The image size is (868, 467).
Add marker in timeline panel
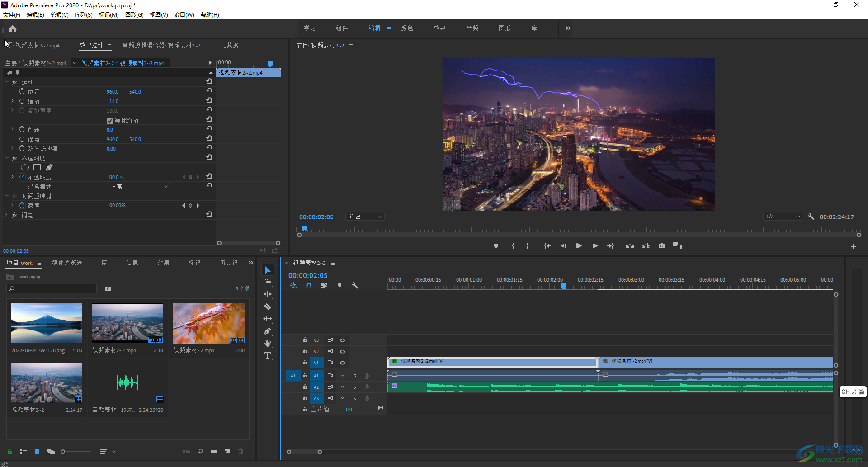coord(340,285)
